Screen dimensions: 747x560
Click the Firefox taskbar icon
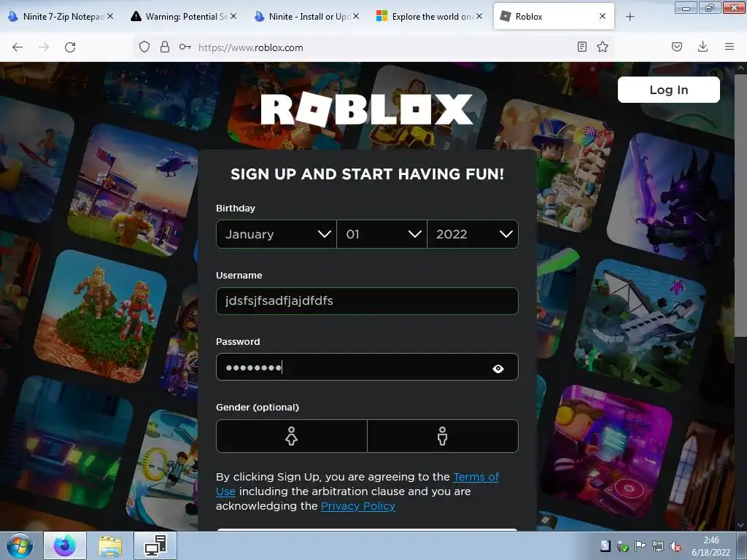(x=65, y=545)
